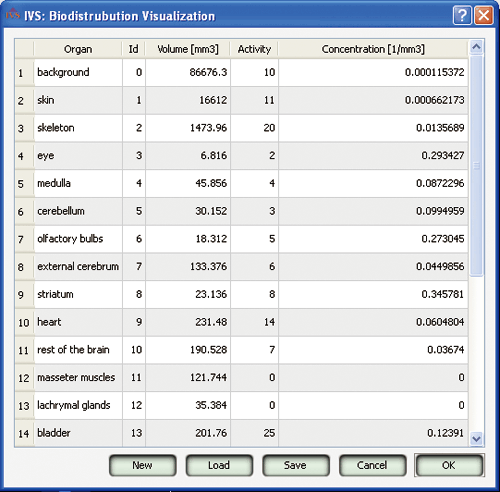Cancel the dialog
Image resolution: width=500 pixels, height=492 pixels.
(x=372, y=465)
